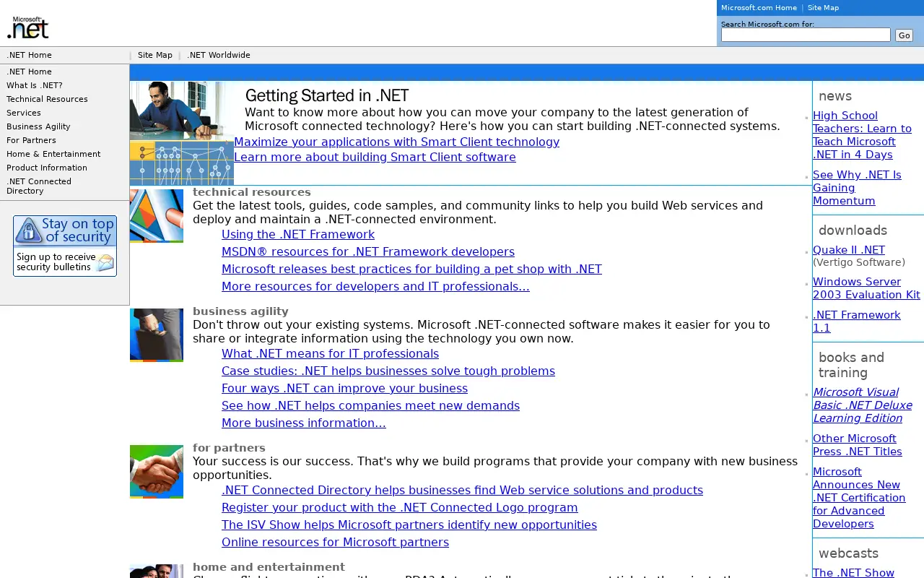The width and height of the screenshot is (924, 578).
Task: Download Quake II .NET link
Action: (x=849, y=250)
